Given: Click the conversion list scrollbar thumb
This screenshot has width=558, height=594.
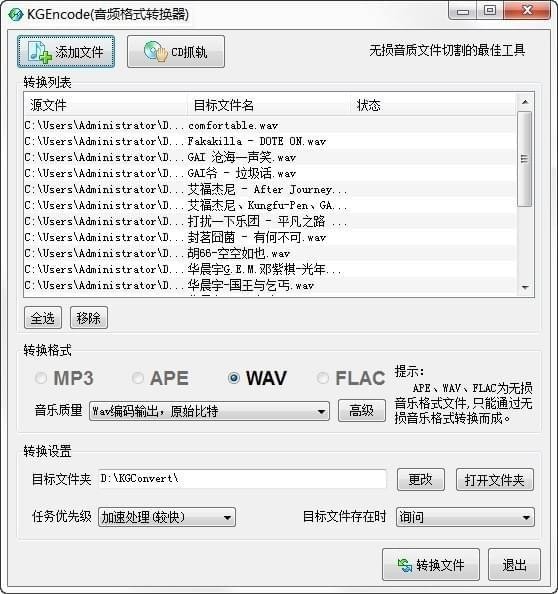Looking at the screenshot, I should (x=525, y=159).
